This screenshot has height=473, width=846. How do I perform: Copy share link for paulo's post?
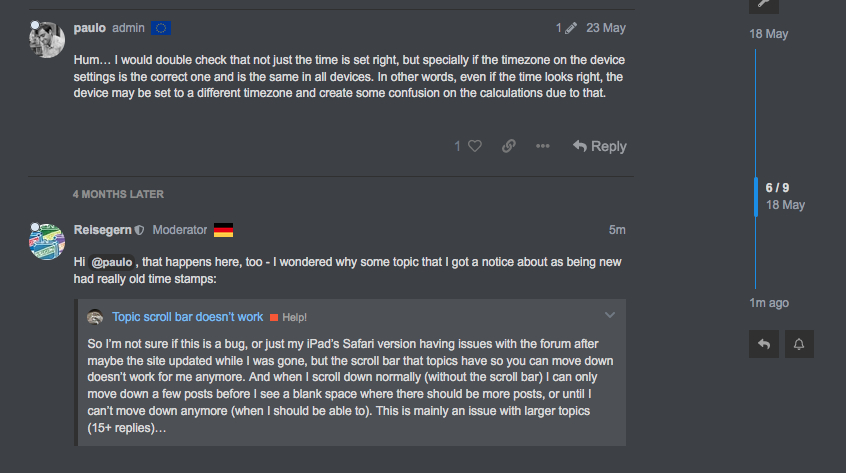(x=509, y=146)
